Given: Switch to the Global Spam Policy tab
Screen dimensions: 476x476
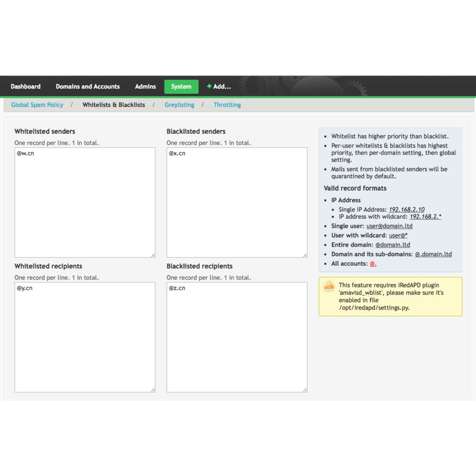Looking at the screenshot, I should [37, 105].
